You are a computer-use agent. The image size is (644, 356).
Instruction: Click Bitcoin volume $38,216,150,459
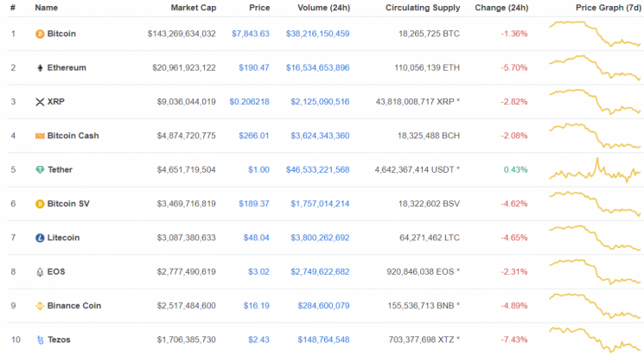[x=318, y=34]
